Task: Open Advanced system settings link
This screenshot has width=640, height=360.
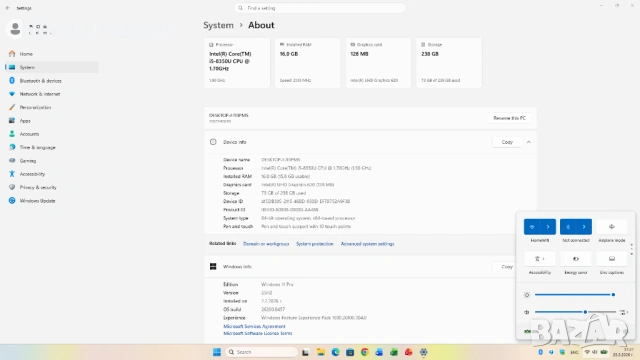Action: (x=367, y=244)
